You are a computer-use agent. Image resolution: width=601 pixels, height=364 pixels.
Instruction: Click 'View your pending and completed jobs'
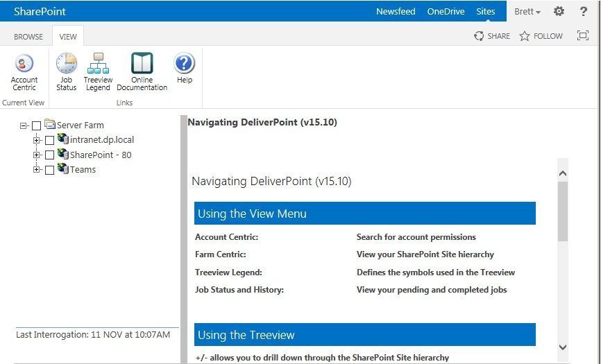[x=432, y=290]
